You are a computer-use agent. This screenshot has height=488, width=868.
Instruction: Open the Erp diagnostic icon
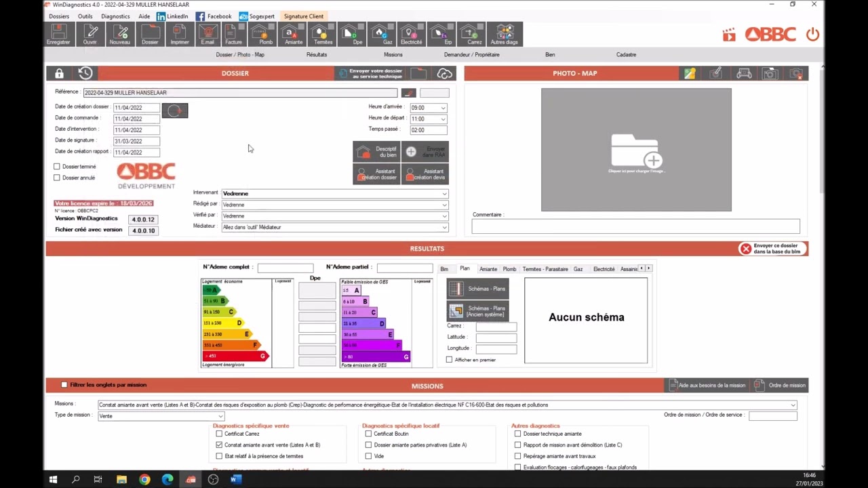tap(441, 34)
